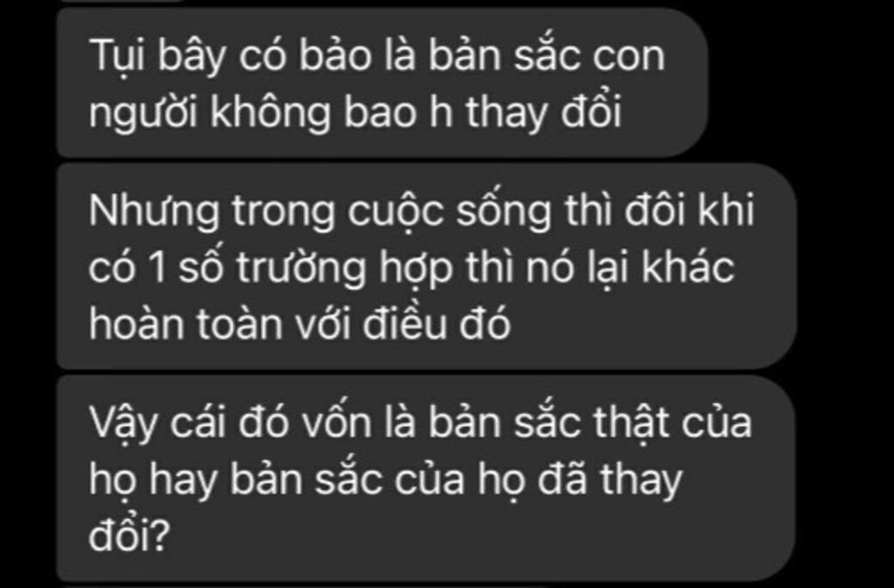
Task: Click the word "thật" in the third message
Action: coord(630,423)
